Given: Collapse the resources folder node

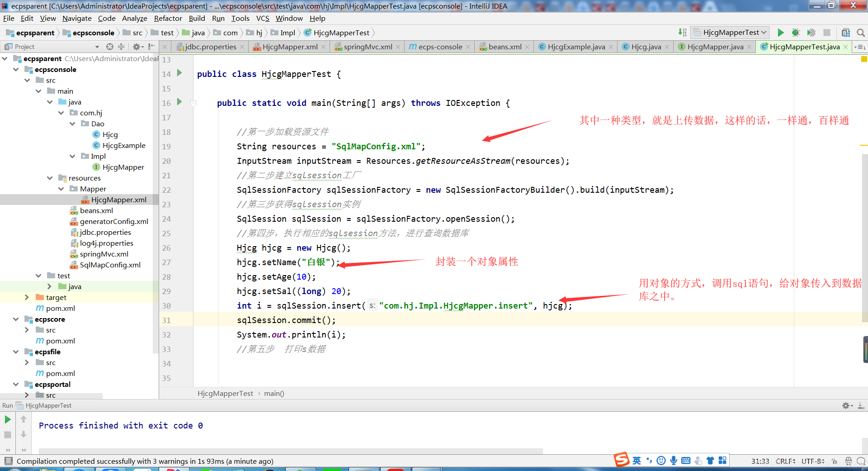Looking at the screenshot, I should (x=50, y=178).
